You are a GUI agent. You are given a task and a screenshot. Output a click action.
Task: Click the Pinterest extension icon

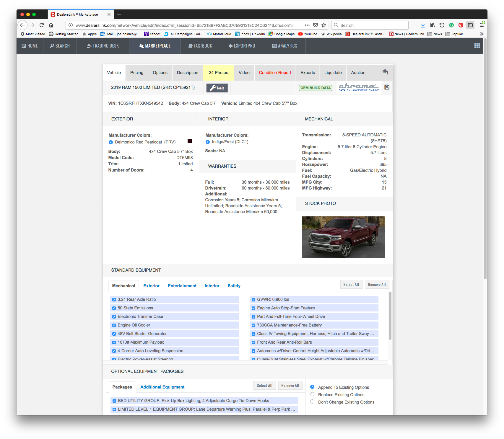coord(461,25)
